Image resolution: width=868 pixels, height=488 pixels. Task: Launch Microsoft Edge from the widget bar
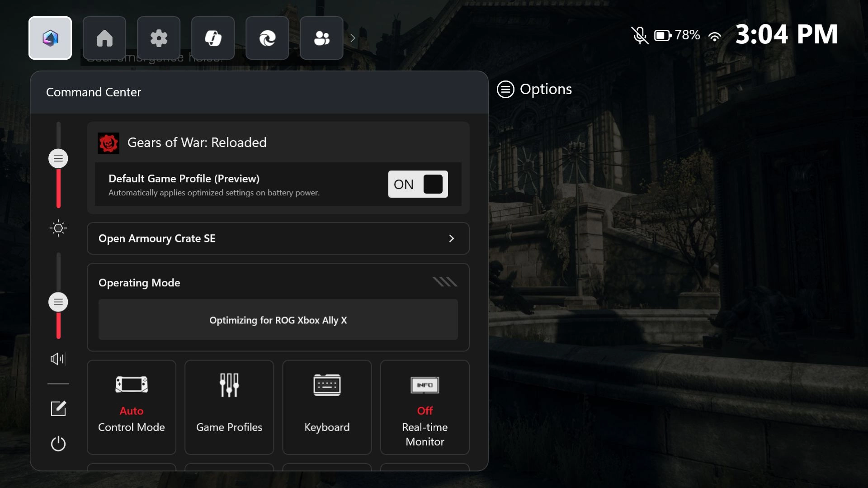(x=267, y=38)
